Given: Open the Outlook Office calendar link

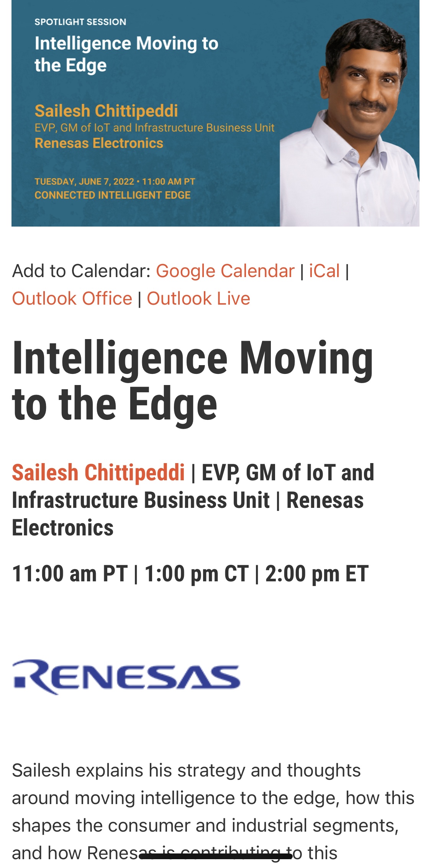Looking at the screenshot, I should (x=72, y=299).
